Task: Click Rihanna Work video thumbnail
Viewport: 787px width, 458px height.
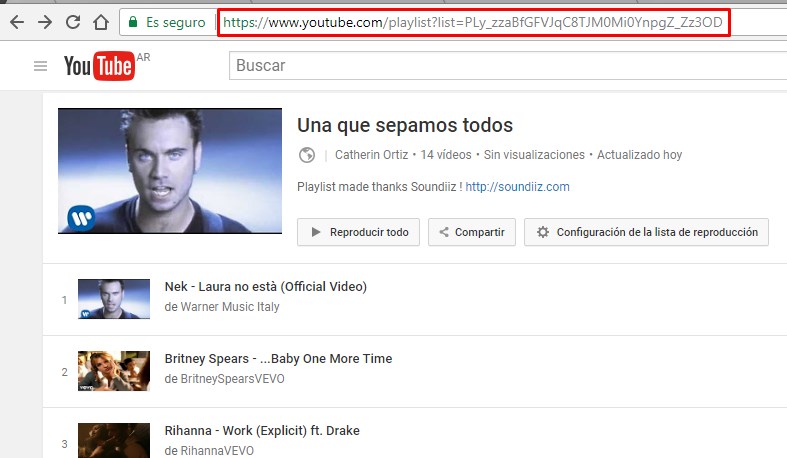Action: click(x=114, y=440)
